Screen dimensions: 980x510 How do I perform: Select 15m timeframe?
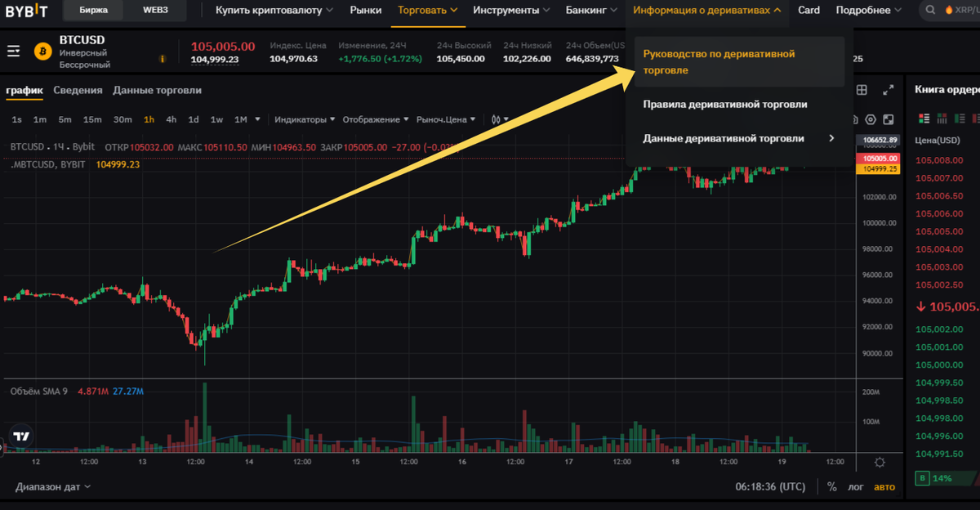tap(92, 119)
